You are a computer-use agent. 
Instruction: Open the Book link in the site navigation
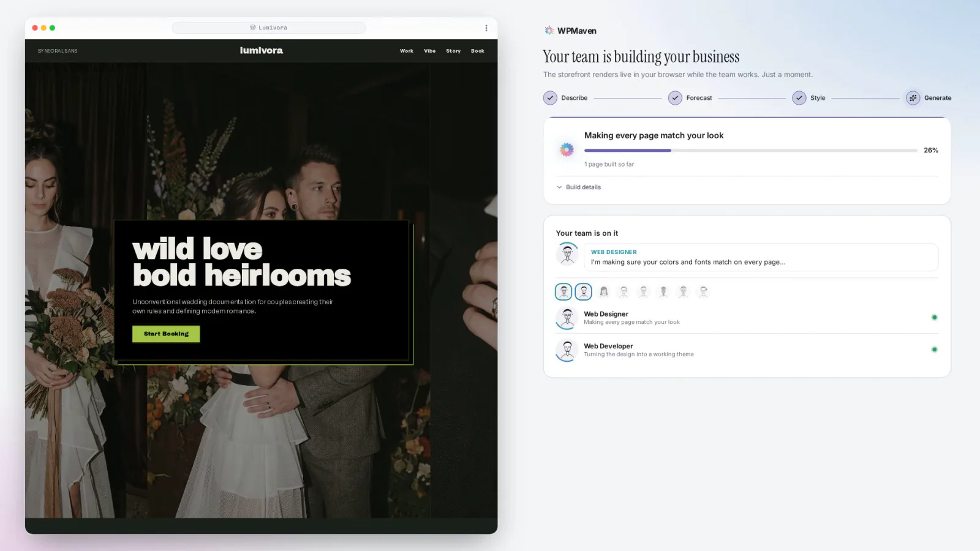(x=478, y=51)
